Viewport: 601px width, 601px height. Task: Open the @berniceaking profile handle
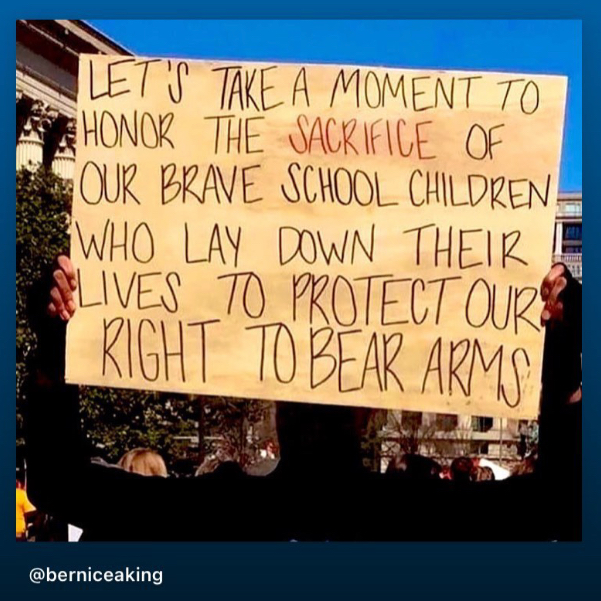(95, 575)
